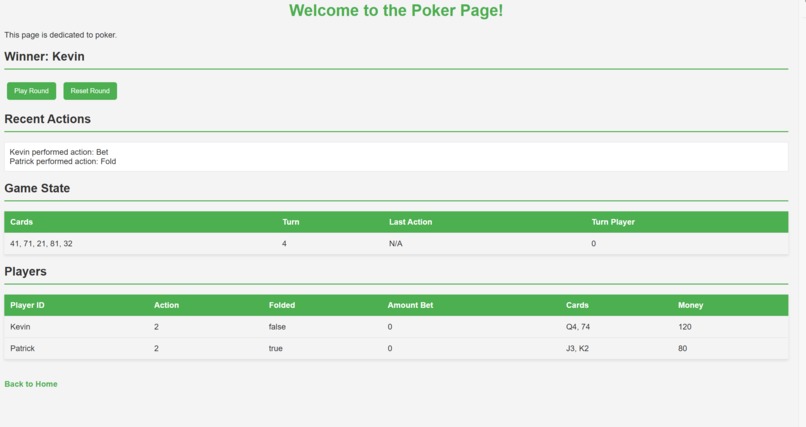The height and width of the screenshot is (427, 806).
Task: Click Patrick's Amount Bet value 0
Action: coord(390,348)
